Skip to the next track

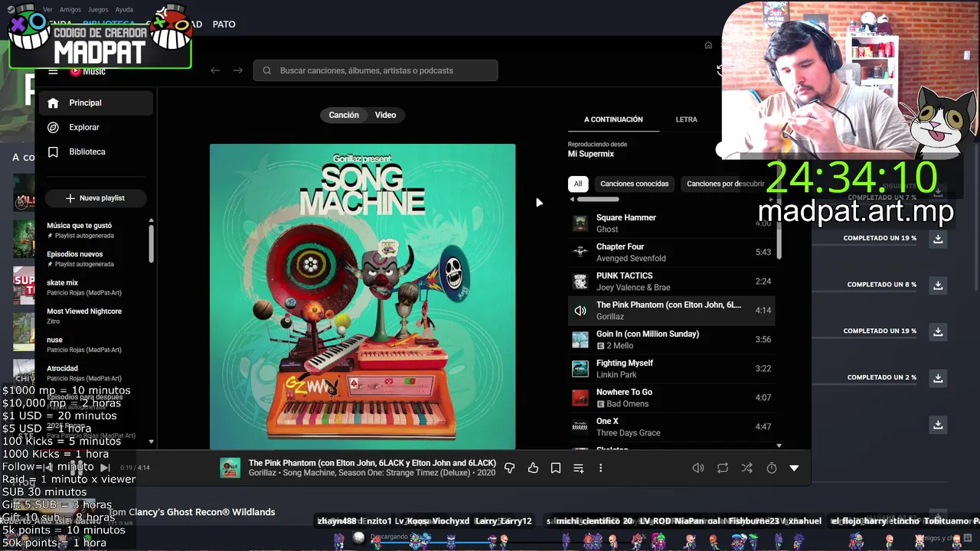click(105, 467)
